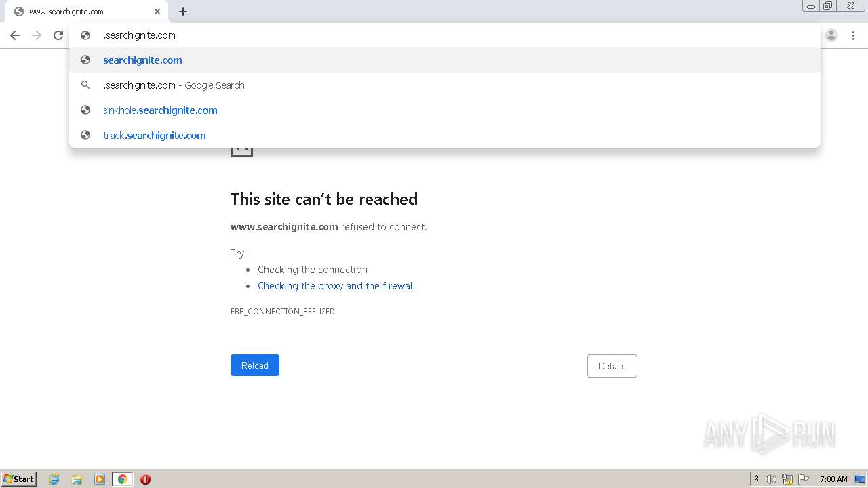The image size is (868, 488).
Task: Select ".searchignite.com - Google Search" suggestion
Action: 444,85
